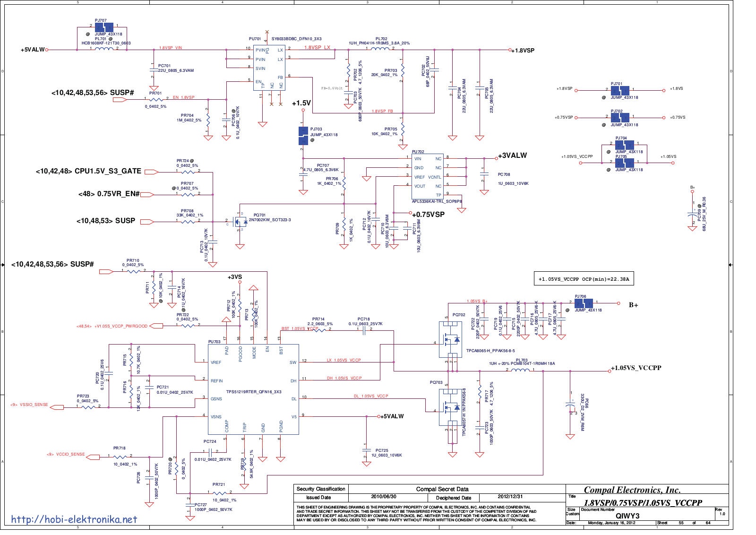Click the sheet title 1.8VSP/0.75VSP/1.05VS_VCCPP
This screenshot has width=756, height=535.
point(643,503)
